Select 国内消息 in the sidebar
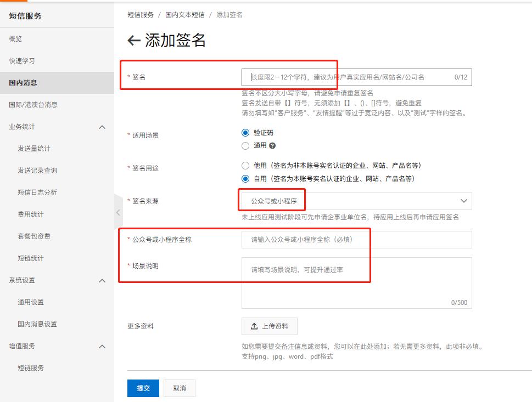Image resolution: width=532 pixels, height=402 pixels. click(57, 83)
